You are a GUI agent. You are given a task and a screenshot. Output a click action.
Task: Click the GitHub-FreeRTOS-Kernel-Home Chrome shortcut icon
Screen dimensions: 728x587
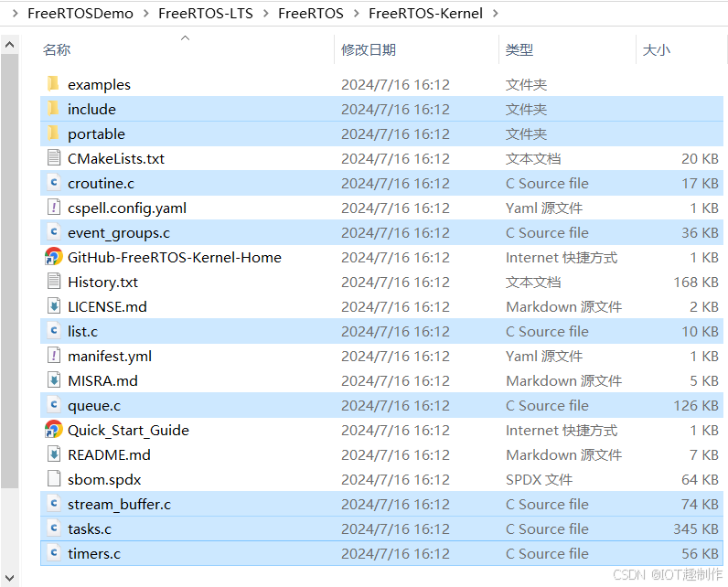(x=53, y=257)
